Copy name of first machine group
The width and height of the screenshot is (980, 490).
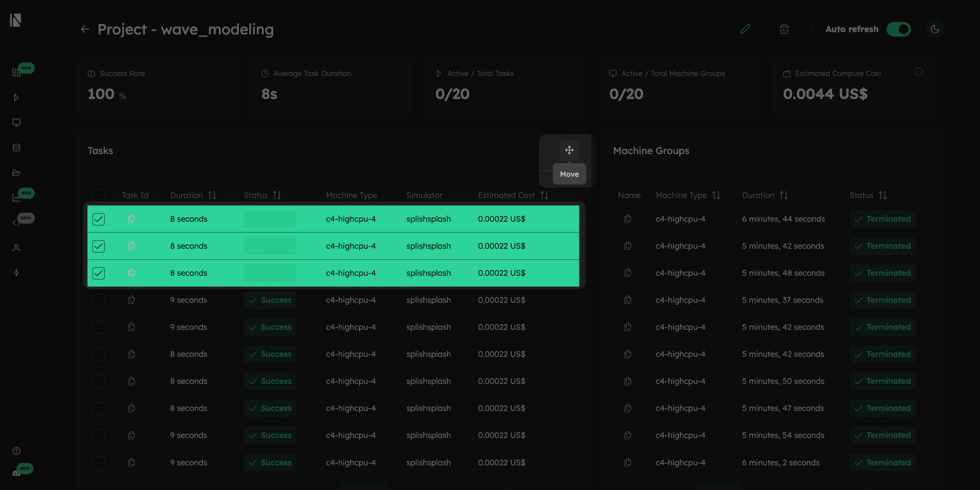[x=628, y=219]
